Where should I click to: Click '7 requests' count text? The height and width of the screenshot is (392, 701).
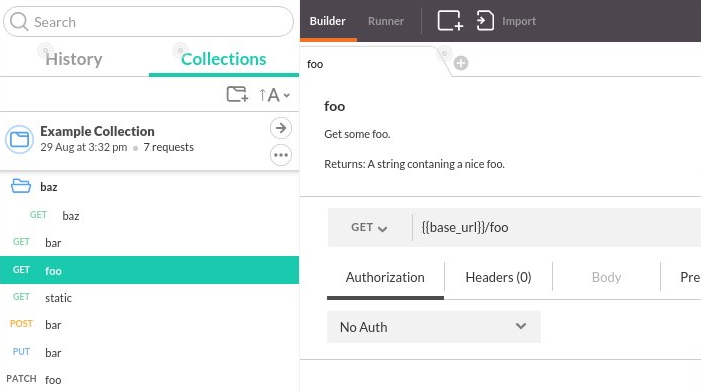(x=169, y=147)
